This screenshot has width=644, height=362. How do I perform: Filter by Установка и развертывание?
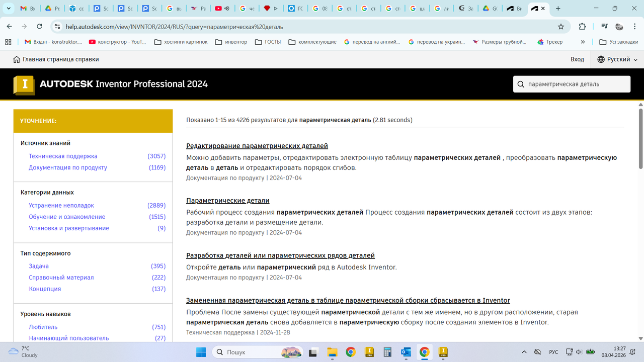(69, 228)
